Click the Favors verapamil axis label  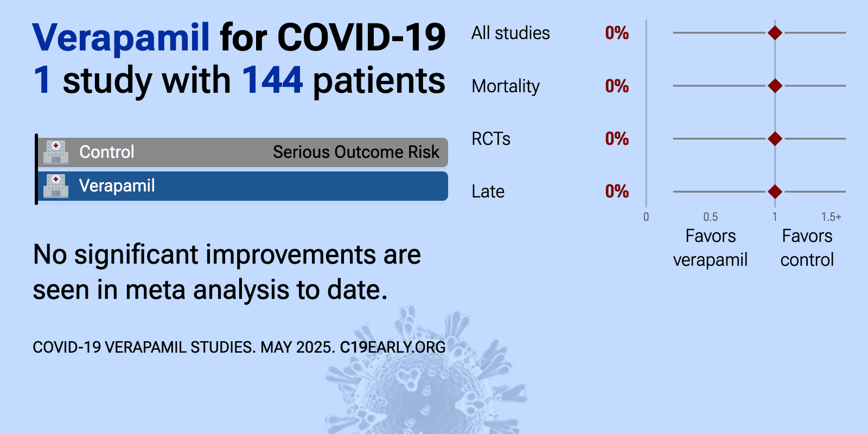(x=710, y=248)
